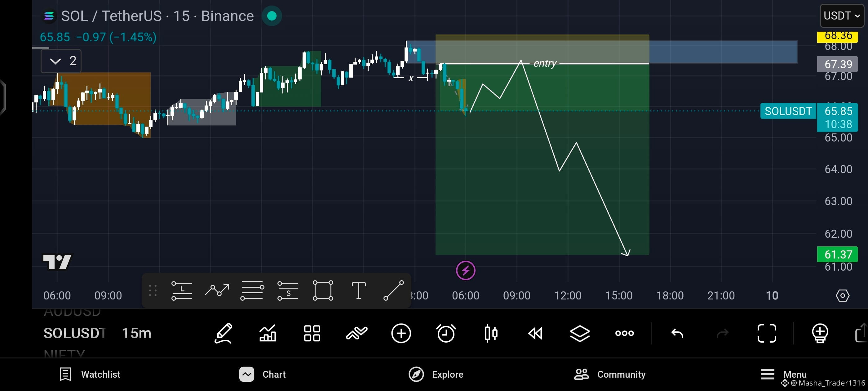The image size is (868, 391).
Task: Click the purple lightning event marker
Action: click(x=465, y=270)
